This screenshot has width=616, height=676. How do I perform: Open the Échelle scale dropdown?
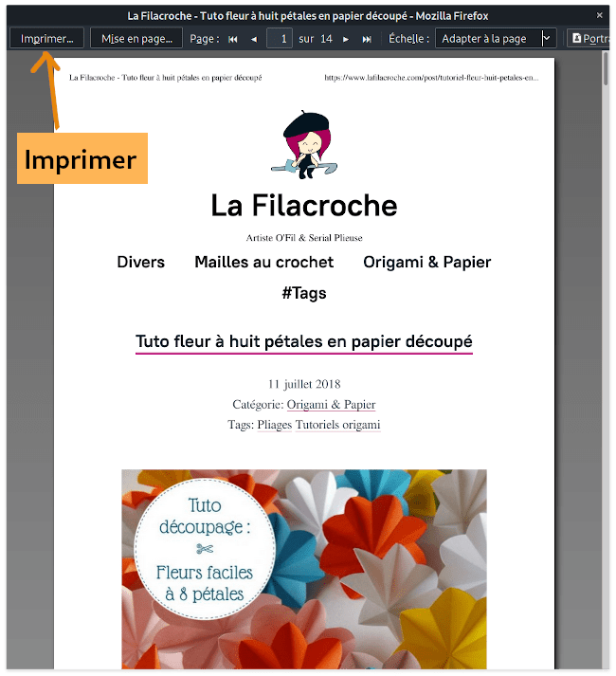click(x=496, y=39)
